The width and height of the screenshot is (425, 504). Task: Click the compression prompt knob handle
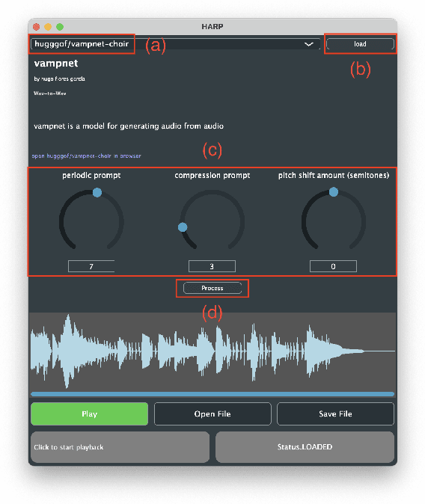tap(183, 227)
